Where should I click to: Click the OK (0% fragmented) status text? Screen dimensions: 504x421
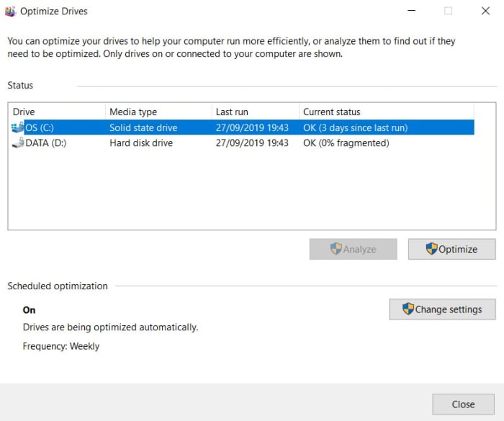pyautogui.click(x=346, y=143)
